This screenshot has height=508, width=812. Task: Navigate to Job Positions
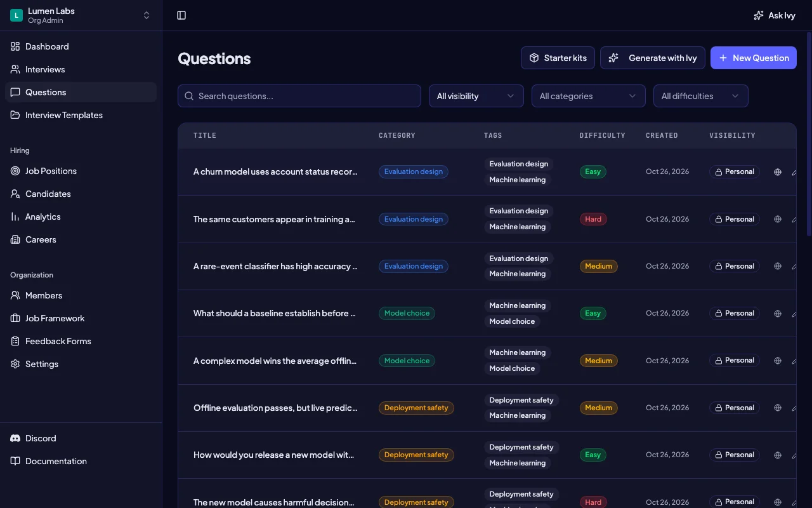81,171
